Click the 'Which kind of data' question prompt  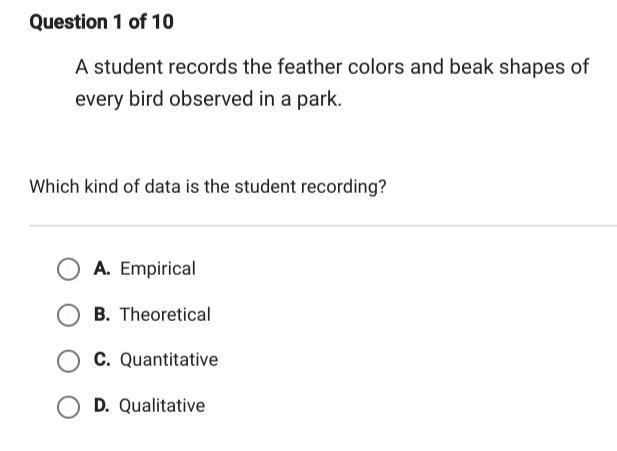coord(208,187)
